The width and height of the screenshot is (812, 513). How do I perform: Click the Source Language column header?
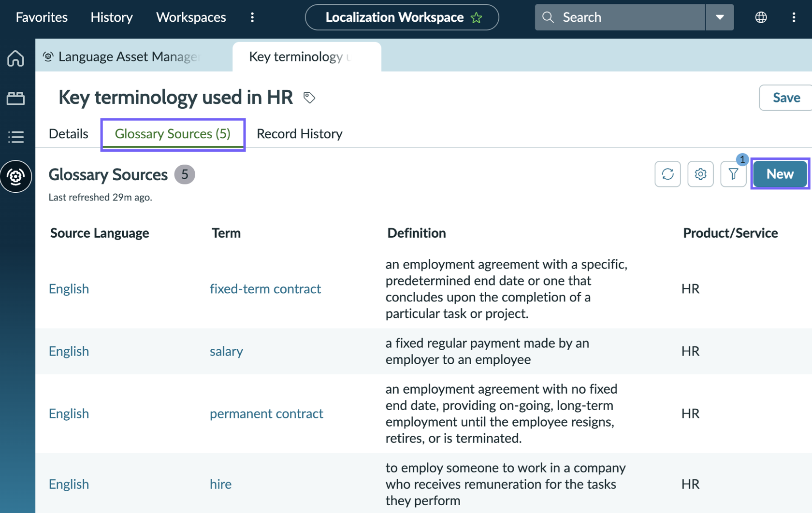100,233
